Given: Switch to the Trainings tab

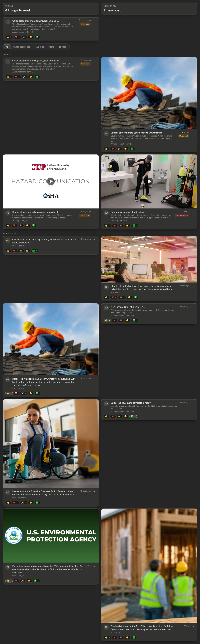Looking at the screenshot, I should pyautogui.click(x=39, y=47).
